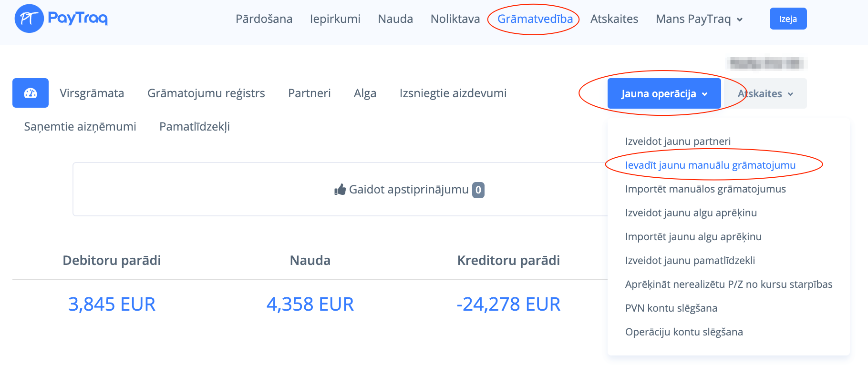Go to Grāmatvedība in the top menu
This screenshot has height=365, width=868.
point(535,19)
